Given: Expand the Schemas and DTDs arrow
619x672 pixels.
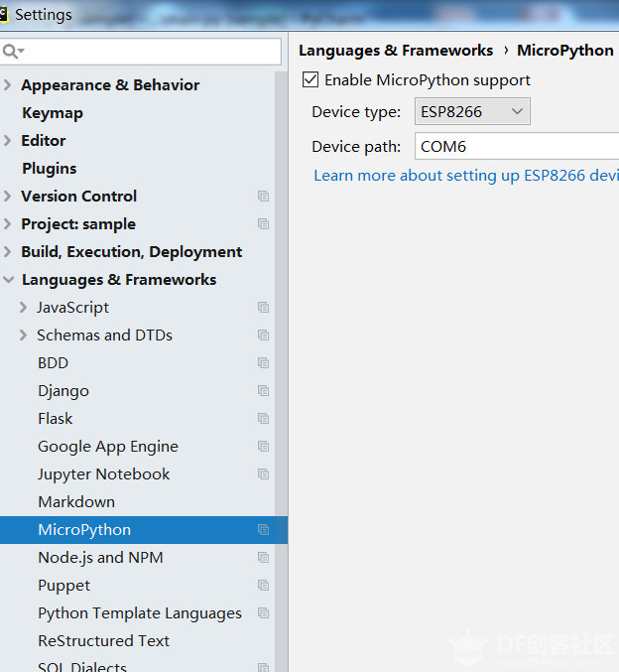Looking at the screenshot, I should pyautogui.click(x=23, y=336).
